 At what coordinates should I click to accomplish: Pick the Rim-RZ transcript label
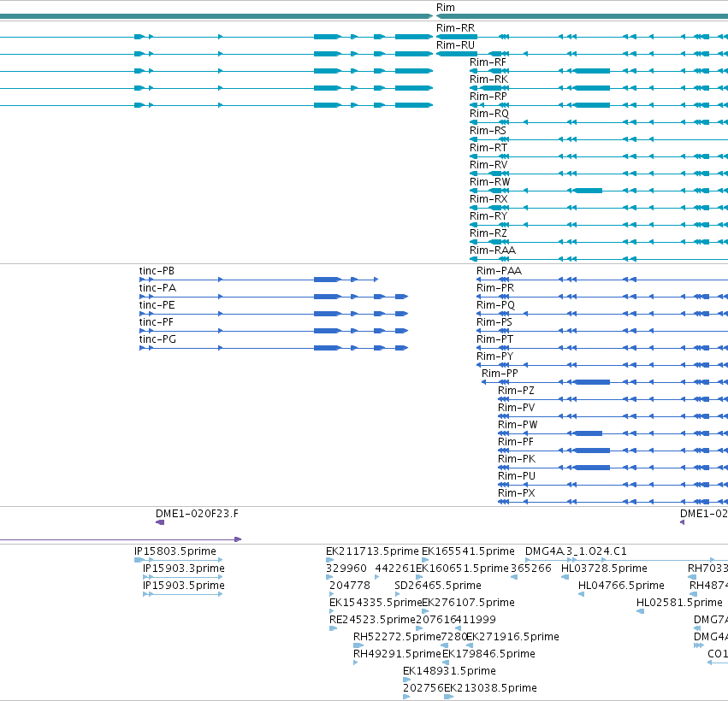(488, 234)
